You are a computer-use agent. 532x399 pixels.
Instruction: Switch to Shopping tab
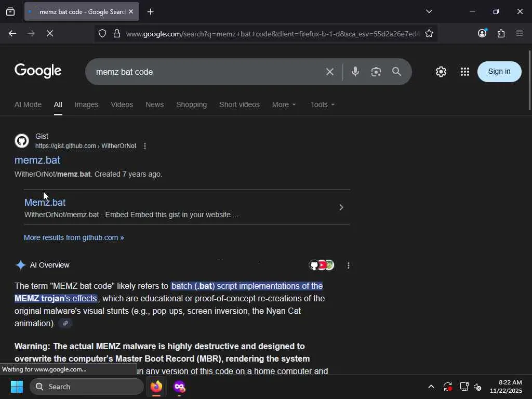click(x=191, y=104)
